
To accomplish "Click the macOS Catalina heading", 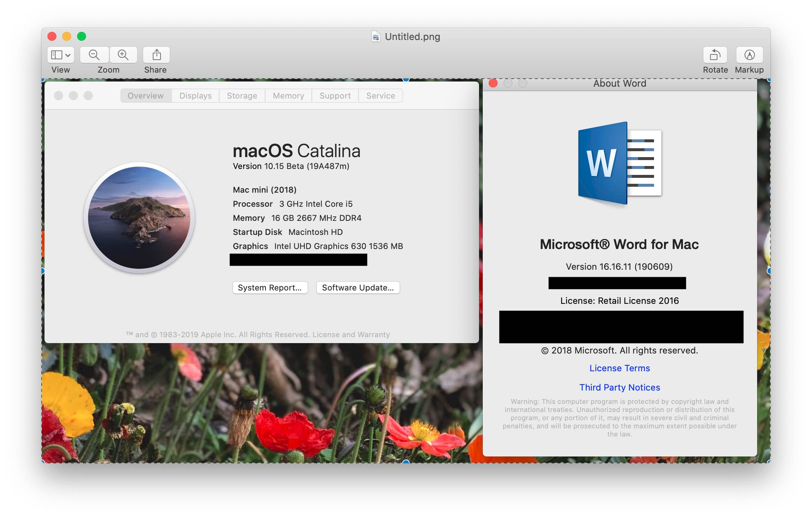I will pyautogui.click(x=297, y=151).
